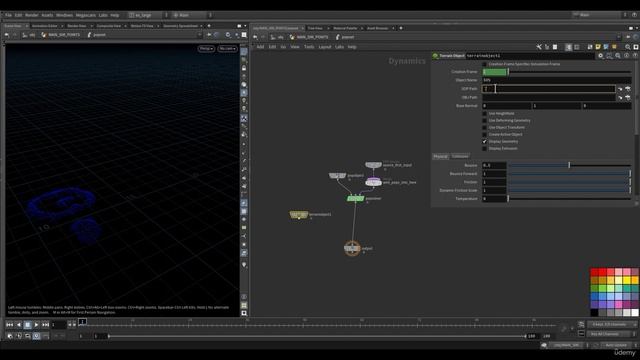Open the parameter pane help icon

pyautogui.click(x=635, y=56)
